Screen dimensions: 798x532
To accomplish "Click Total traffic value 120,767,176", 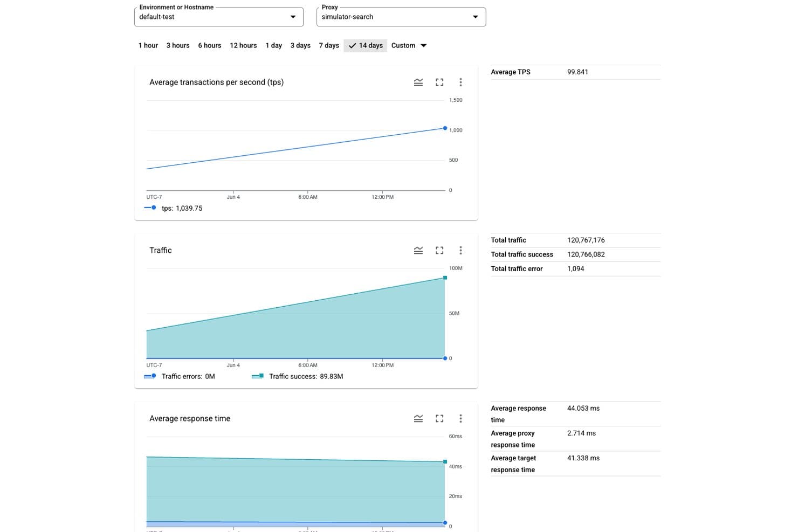I will pos(586,240).
